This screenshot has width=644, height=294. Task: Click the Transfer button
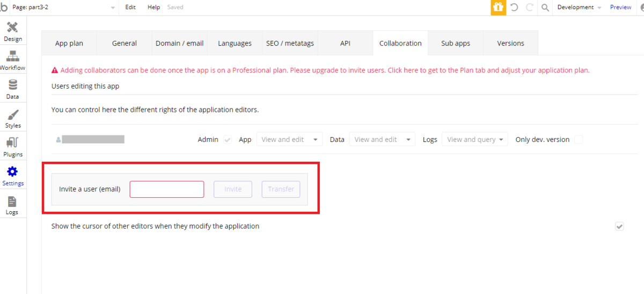[x=281, y=189]
